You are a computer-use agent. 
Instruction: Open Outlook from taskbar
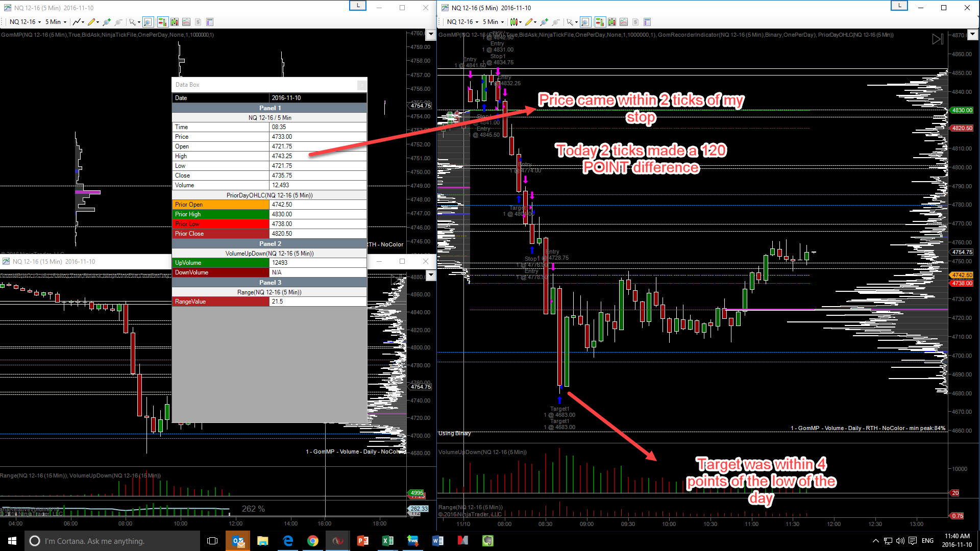(x=238, y=541)
